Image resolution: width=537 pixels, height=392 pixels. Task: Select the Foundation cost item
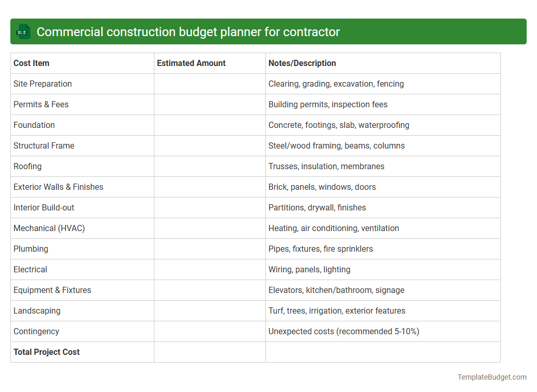[x=34, y=125]
